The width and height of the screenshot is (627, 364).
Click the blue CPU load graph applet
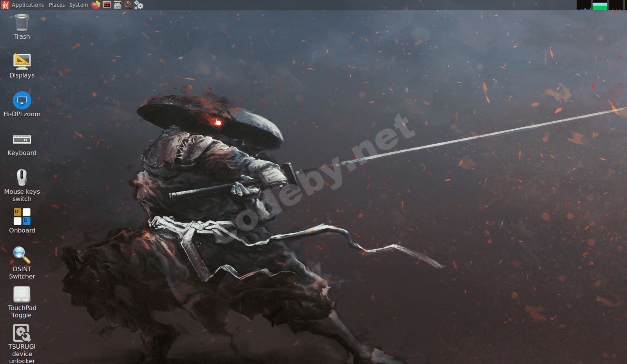pyautogui.click(x=584, y=5)
